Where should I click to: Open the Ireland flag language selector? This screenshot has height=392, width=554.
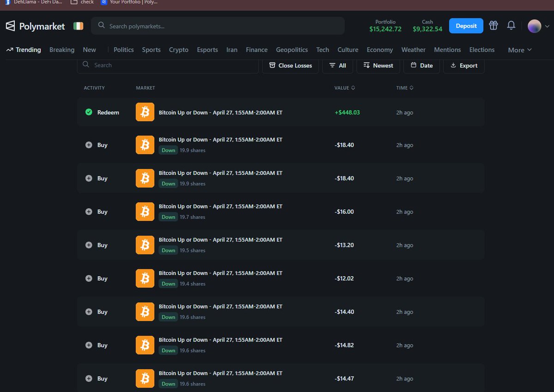(78, 26)
